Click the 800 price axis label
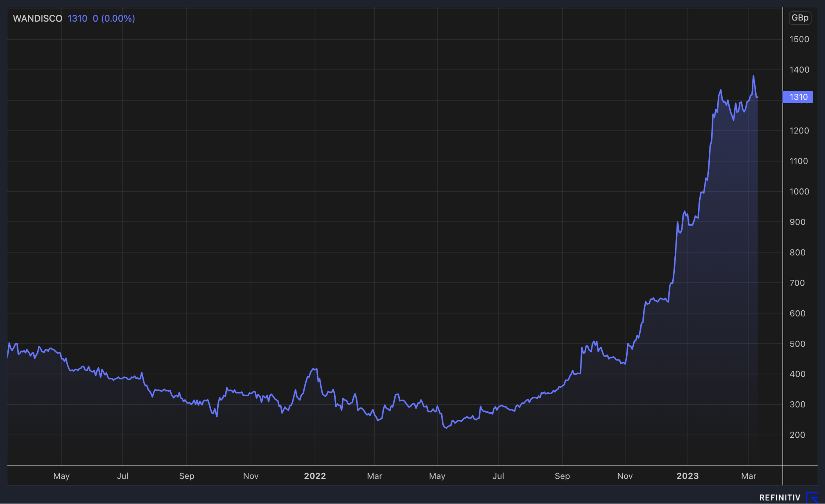825x504 pixels. pos(797,253)
